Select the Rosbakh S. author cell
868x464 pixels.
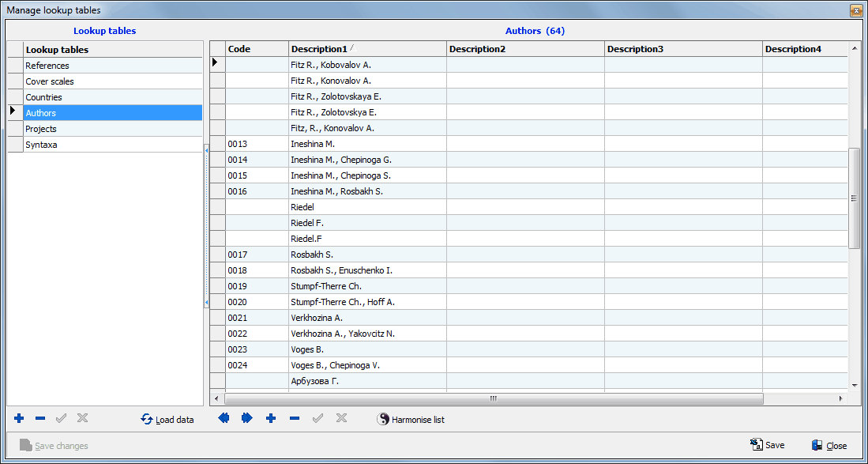(312, 255)
